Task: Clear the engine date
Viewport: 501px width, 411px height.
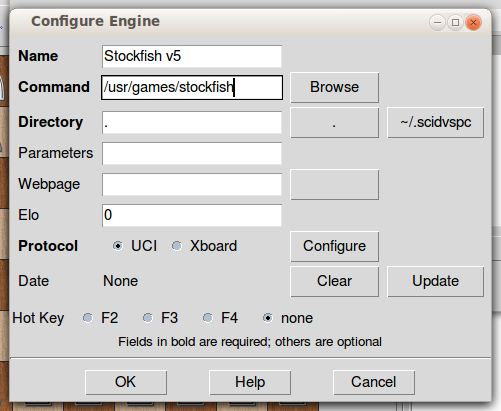Action: (x=334, y=281)
